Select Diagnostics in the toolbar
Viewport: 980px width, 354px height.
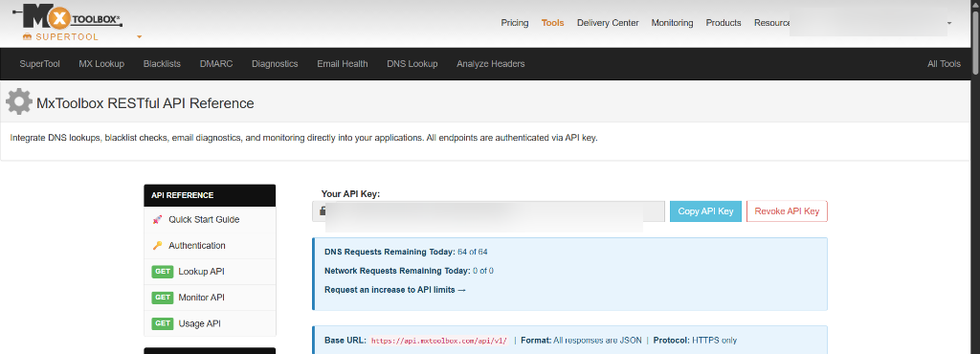point(275,64)
